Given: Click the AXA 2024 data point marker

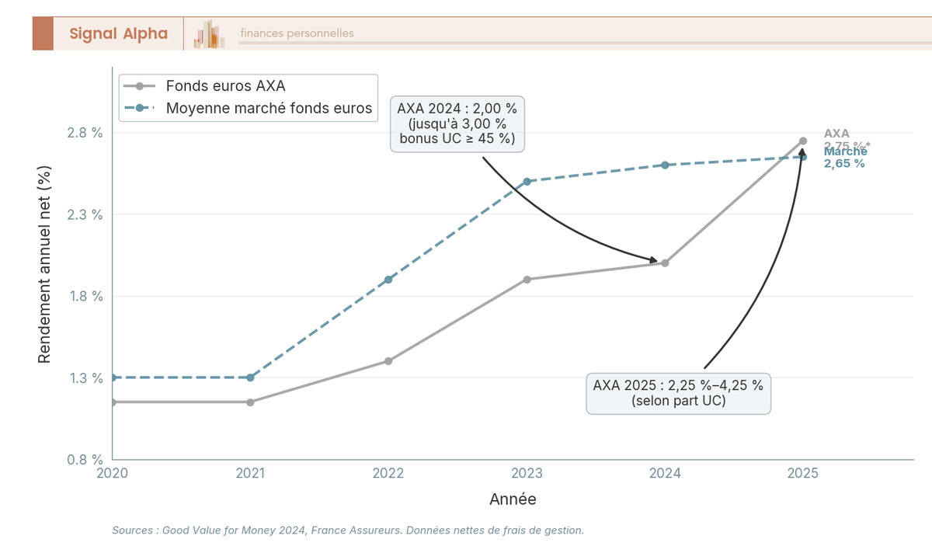Looking at the screenshot, I should pyautogui.click(x=665, y=263).
